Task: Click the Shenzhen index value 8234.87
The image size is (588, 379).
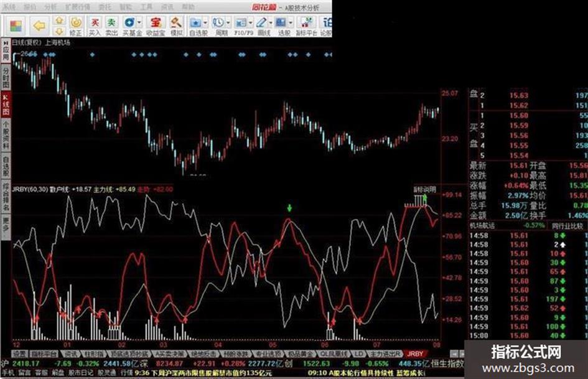Action: [x=170, y=363]
